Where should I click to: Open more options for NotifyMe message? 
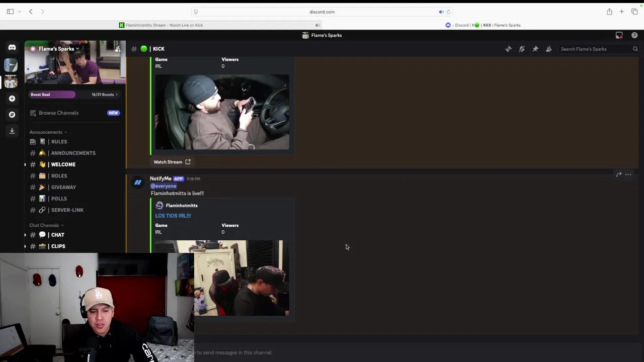click(x=628, y=174)
